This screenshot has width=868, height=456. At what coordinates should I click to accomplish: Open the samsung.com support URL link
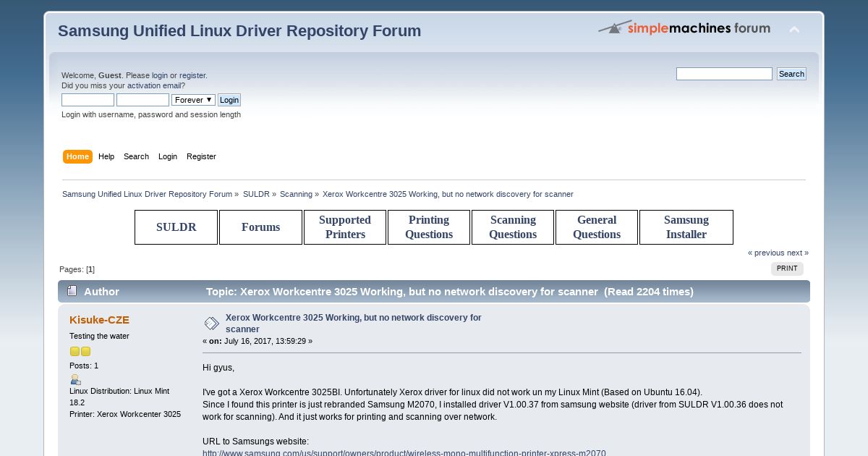(404, 452)
